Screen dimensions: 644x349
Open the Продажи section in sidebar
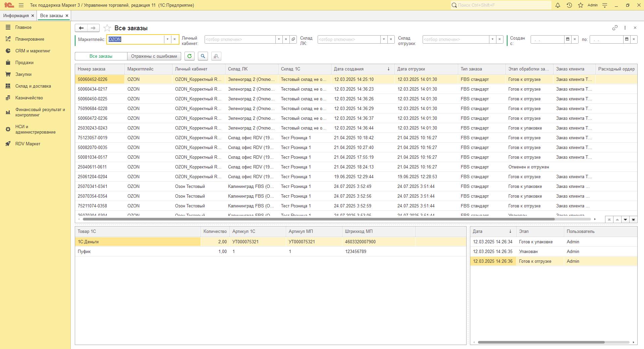tap(24, 63)
